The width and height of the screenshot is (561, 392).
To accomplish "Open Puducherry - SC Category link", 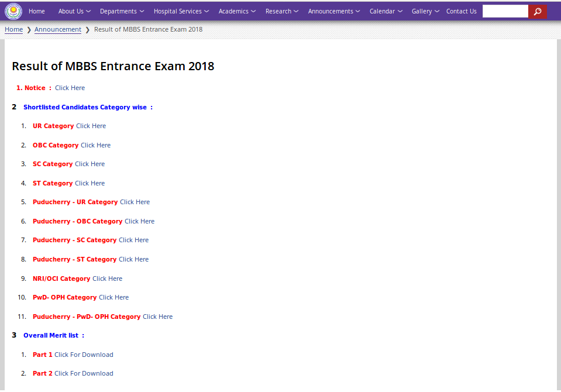I will pos(133,240).
